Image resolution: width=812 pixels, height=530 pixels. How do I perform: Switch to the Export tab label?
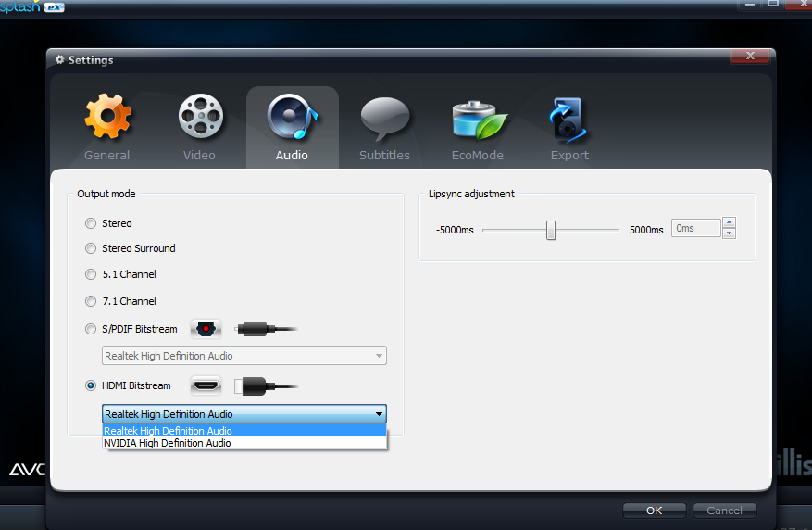pyautogui.click(x=569, y=155)
